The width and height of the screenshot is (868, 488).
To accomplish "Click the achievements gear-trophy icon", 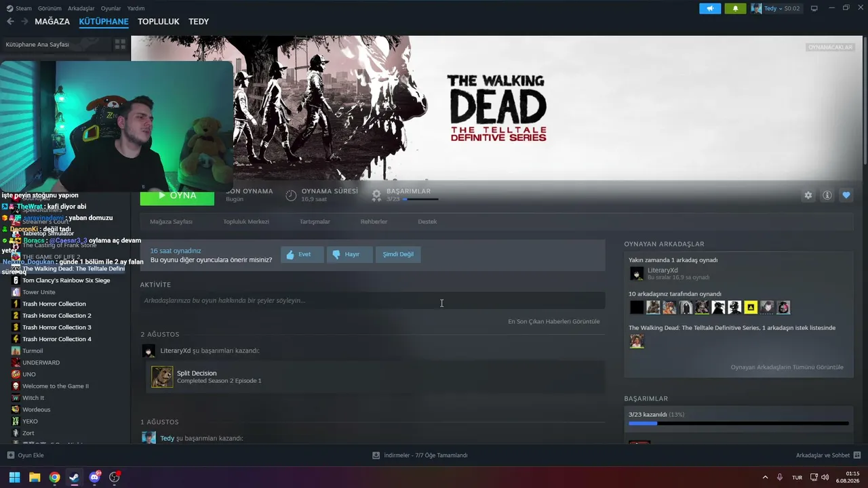I will (376, 195).
